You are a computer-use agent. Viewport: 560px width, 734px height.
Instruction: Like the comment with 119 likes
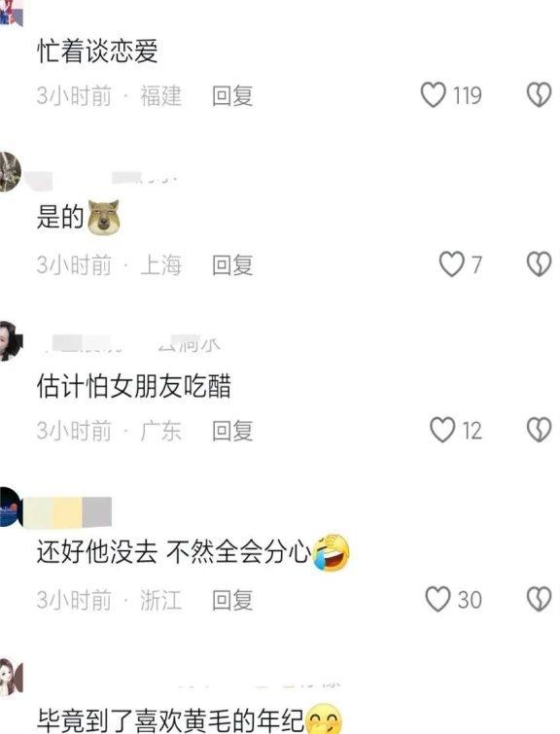pos(433,95)
